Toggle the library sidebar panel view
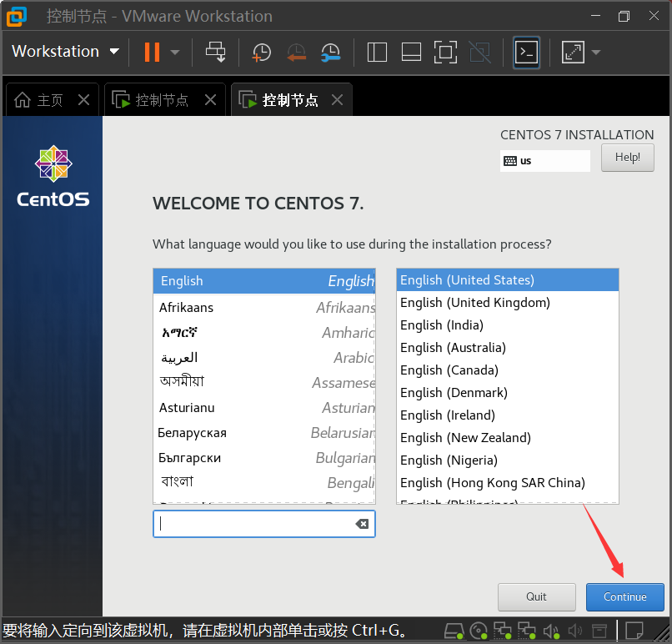672x644 pixels. 377,53
